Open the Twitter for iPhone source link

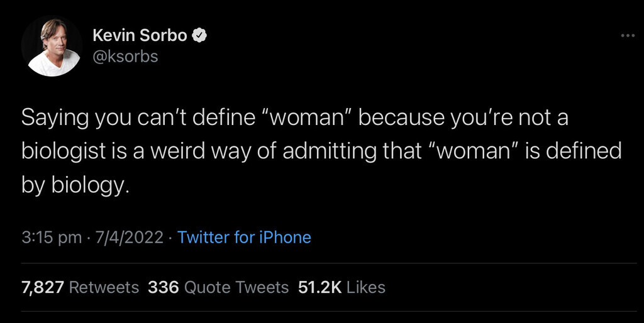pyautogui.click(x=244, y=238)
